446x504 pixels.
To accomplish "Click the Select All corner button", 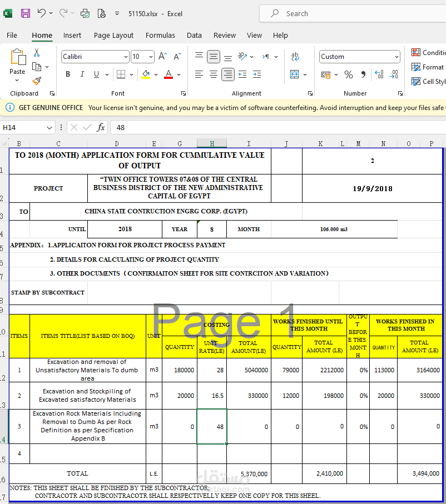I will (4, 143).
